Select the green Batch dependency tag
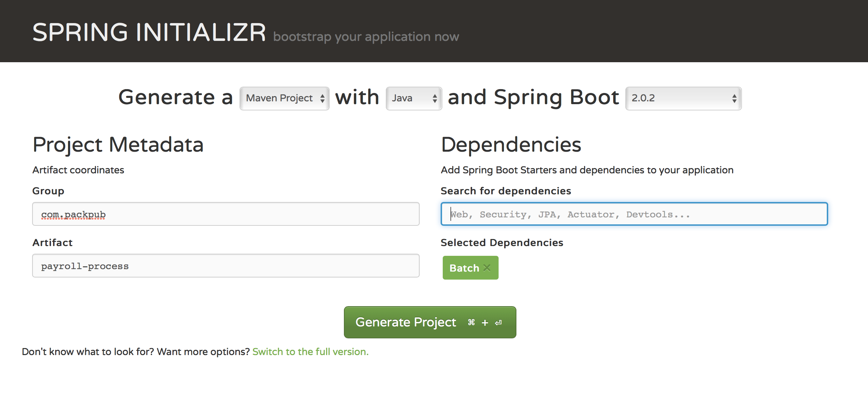This screenshot has height=404, width=868. pos(464,268)
